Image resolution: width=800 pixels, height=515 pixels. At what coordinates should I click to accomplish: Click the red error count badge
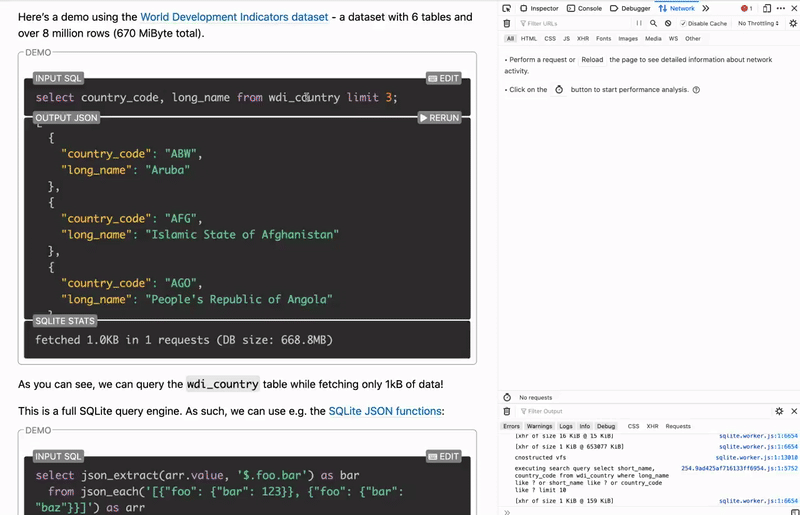[747, 8]
